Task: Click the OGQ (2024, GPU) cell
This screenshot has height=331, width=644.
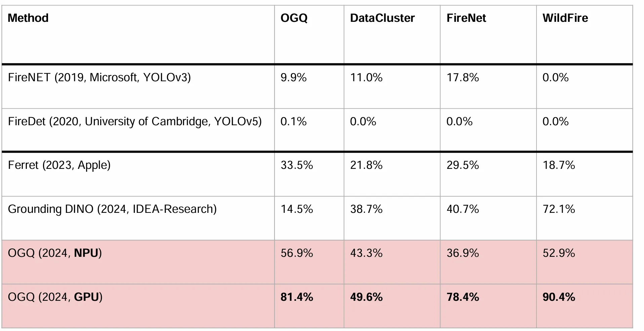Action: point(138,306)
